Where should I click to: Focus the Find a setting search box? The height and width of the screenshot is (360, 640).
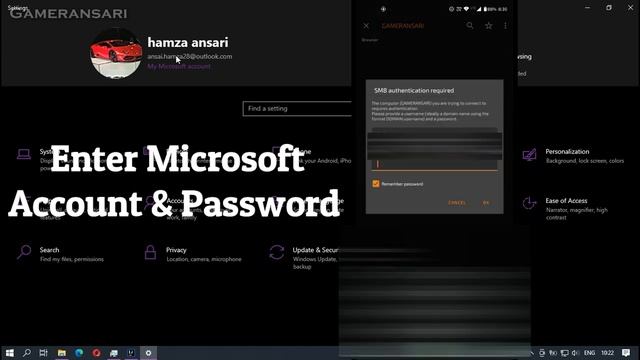(297, 109)
